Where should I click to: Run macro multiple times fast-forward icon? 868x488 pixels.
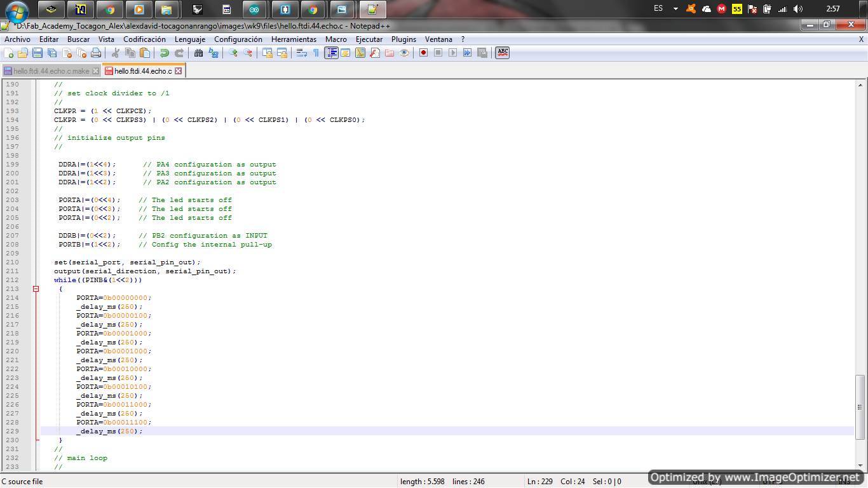[x=467, y=53]
